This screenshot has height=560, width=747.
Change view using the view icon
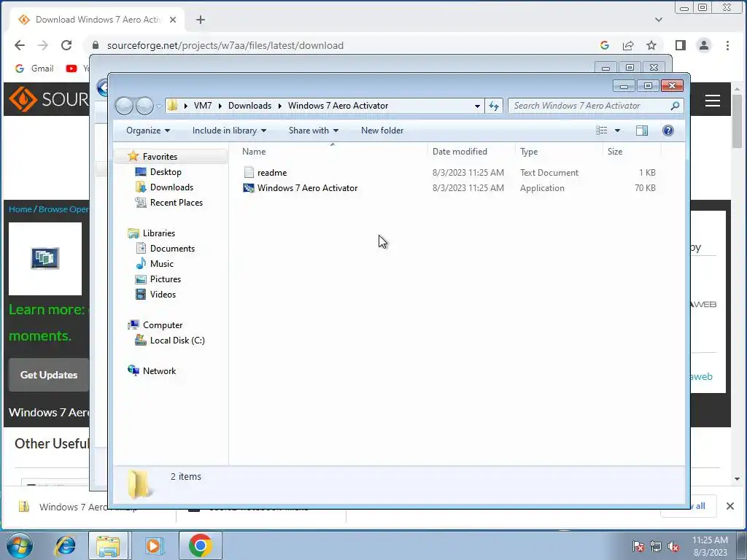602,131
